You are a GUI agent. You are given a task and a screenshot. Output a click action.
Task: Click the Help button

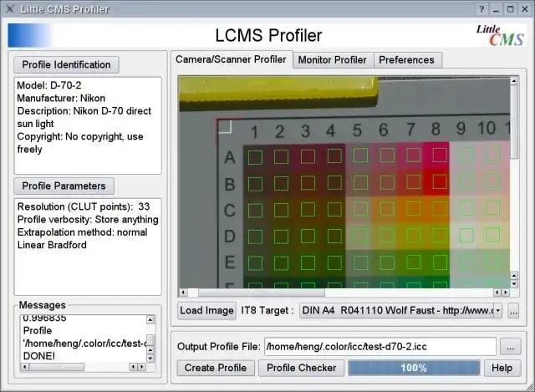[502, 368]
